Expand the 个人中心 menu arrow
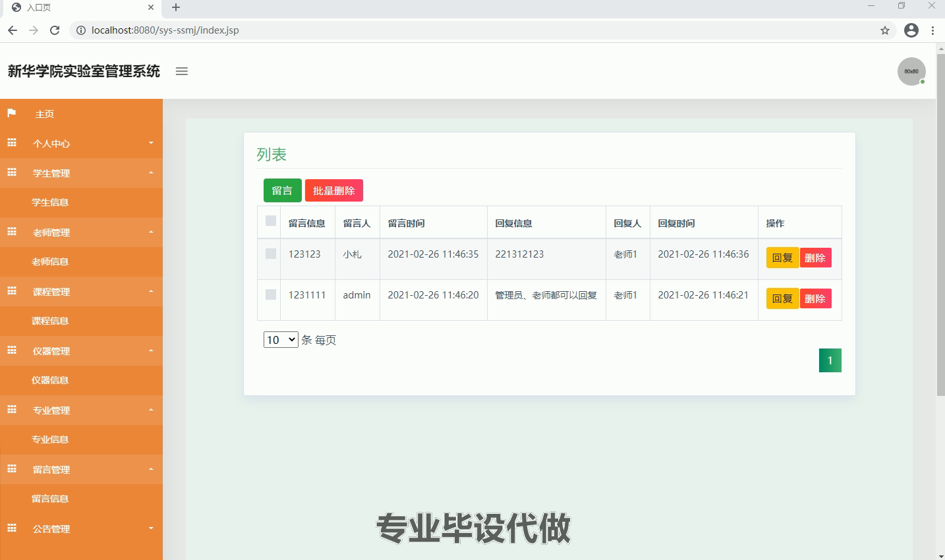Viewport: 945px width, 560px height. 151,143
